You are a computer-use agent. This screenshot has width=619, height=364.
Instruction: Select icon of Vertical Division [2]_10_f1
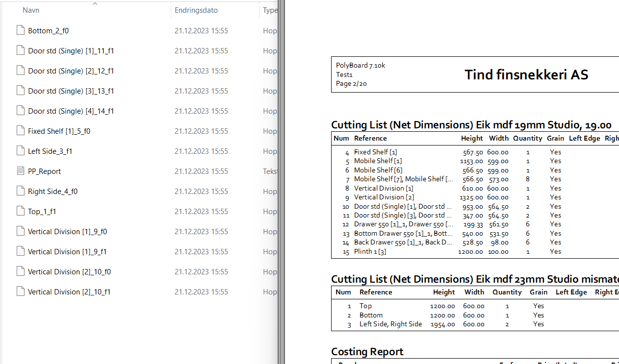[20, 291]
